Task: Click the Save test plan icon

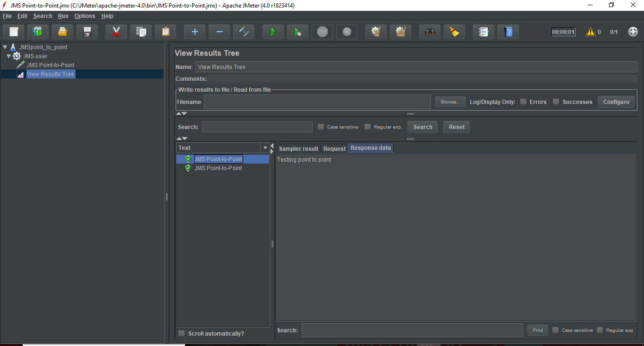Action: pyautogui.click(x=87, y=32)
